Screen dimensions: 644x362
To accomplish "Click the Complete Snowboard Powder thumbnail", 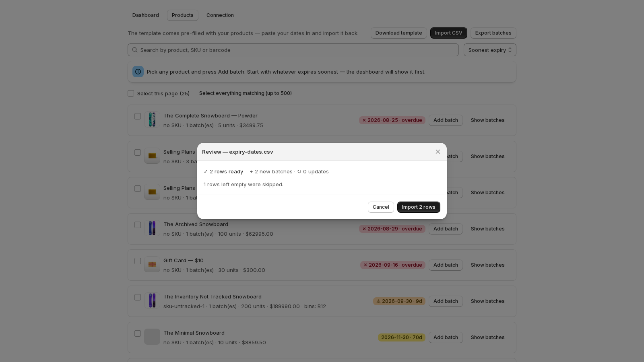I will [x=152, y=119].
